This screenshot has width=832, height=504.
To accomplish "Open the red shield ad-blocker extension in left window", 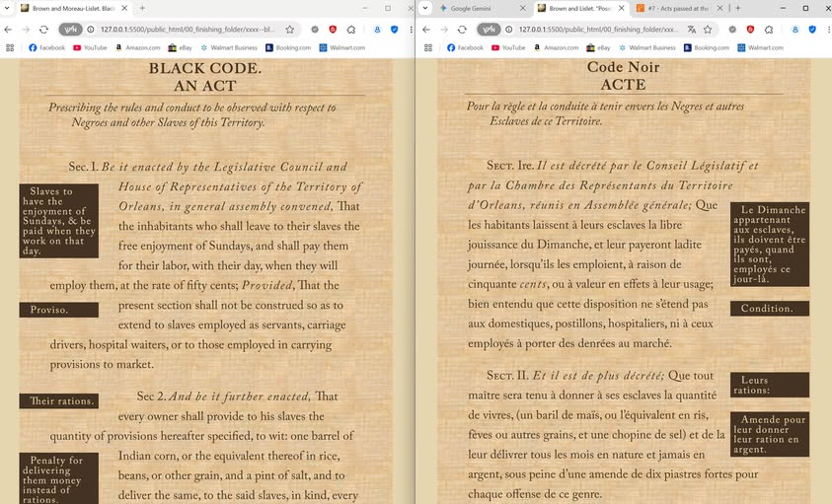I will click(333, 30).
